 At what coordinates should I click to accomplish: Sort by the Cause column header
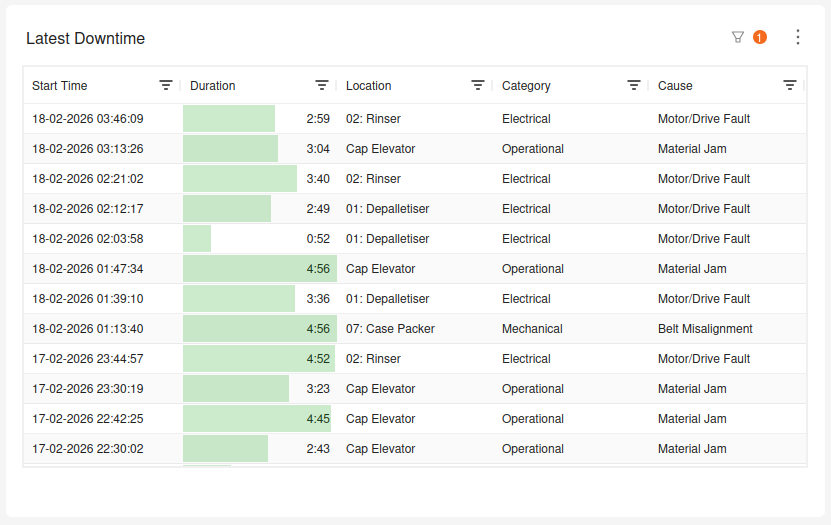[675, 86]
